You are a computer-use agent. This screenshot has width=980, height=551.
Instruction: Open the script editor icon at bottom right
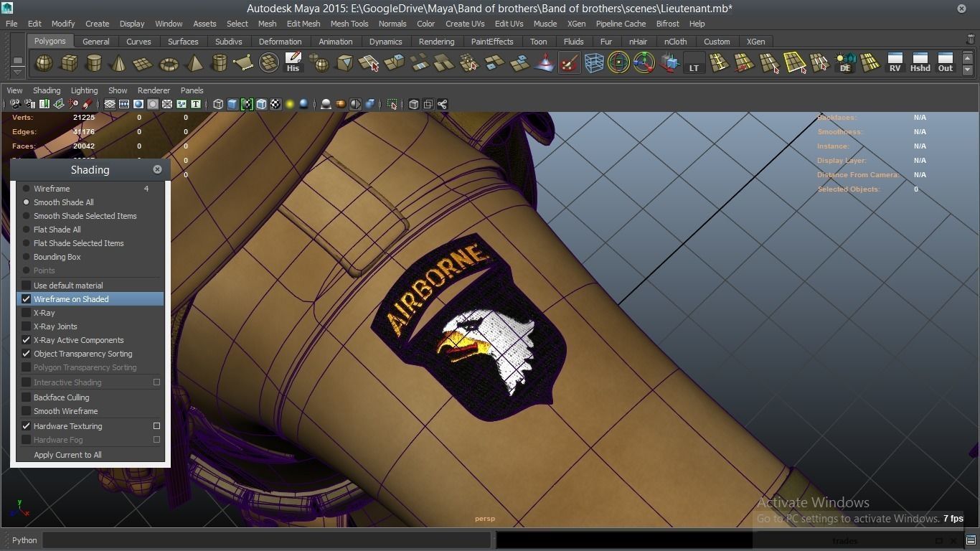[x=971, y=540]
